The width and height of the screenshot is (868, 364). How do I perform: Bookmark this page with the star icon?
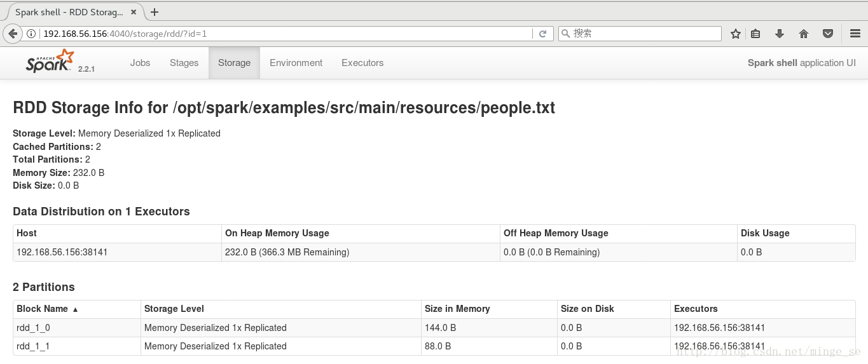coord(736,34)
